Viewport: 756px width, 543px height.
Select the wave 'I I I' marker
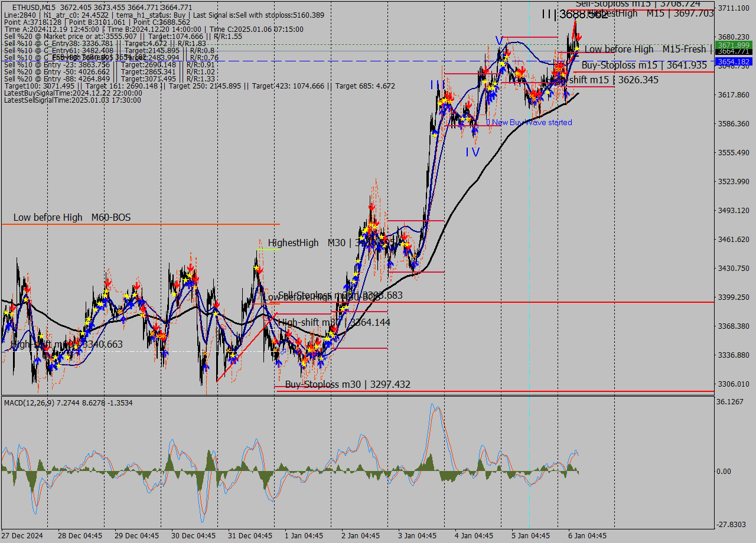pos(438,85)
